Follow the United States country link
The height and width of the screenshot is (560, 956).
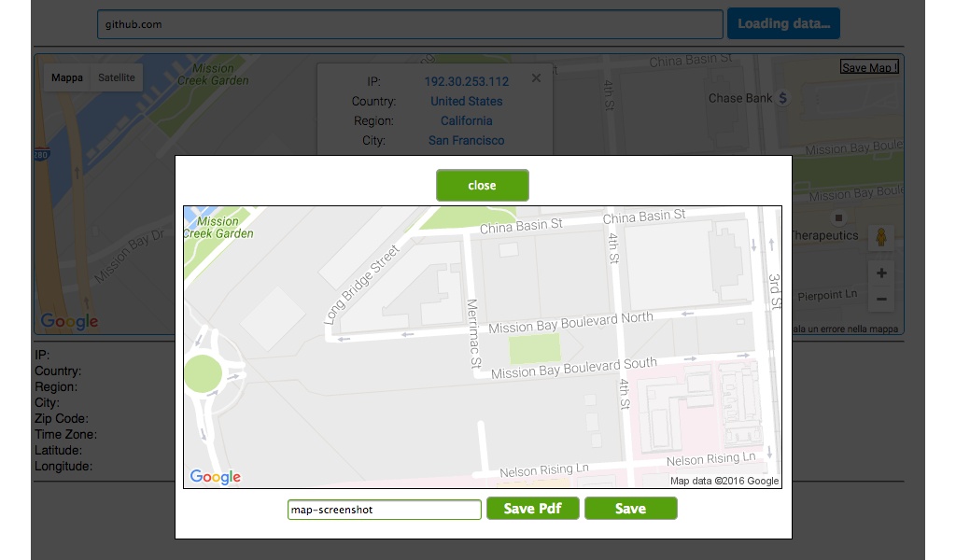coord(466,101)
